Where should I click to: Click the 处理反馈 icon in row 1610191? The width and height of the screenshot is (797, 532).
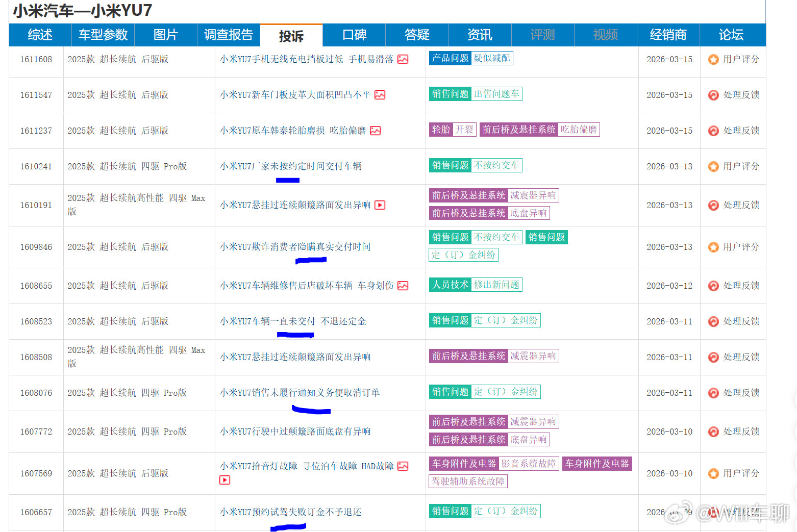coord(713,205)
